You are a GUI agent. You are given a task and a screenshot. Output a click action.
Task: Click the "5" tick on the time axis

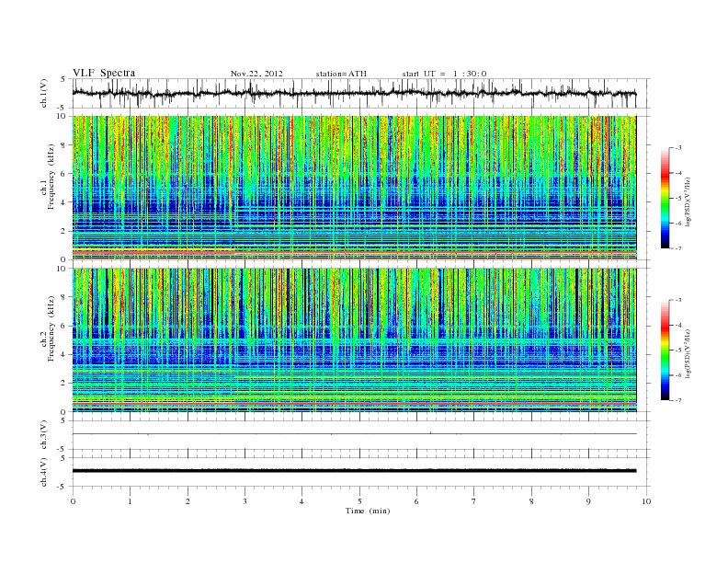click(359, 501)
